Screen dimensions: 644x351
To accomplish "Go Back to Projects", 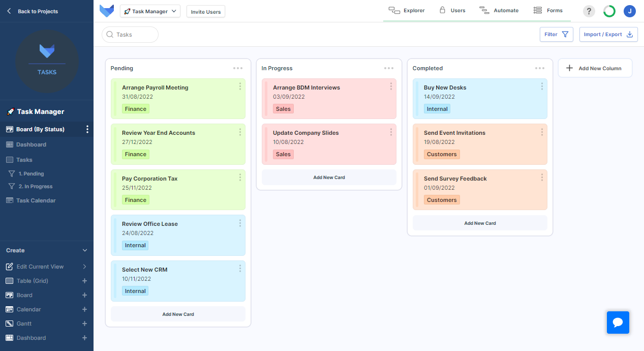I will click(33, 11).
